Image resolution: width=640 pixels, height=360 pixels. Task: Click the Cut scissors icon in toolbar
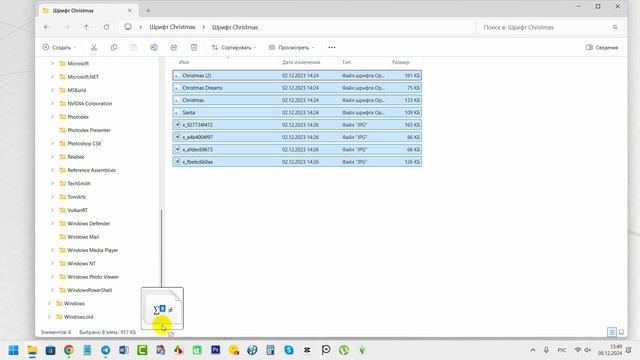tap(94, 48)
